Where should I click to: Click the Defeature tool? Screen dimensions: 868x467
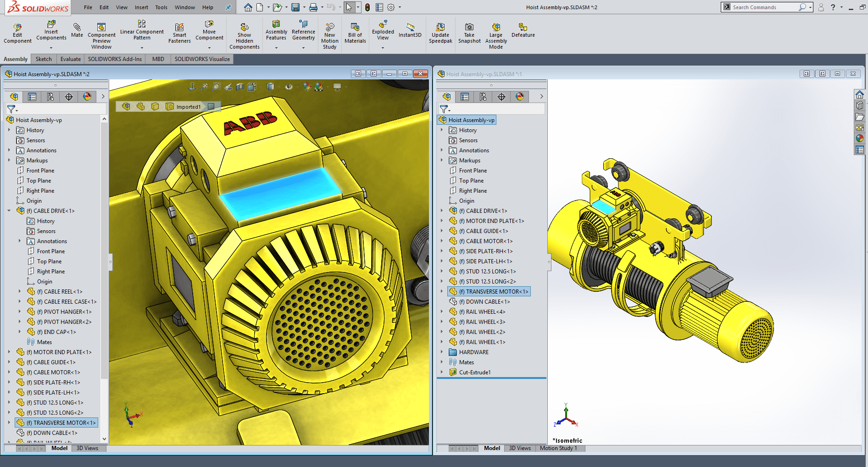coord(523,30)
